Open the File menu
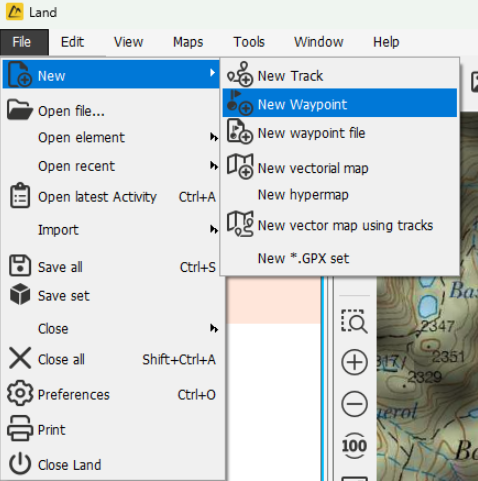The height and width of the screenshot is (481, 478). tap(24, 42)
